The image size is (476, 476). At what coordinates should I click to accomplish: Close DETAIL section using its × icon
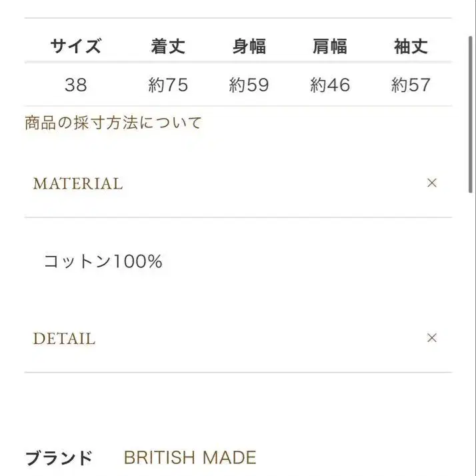tap(431, 338)
